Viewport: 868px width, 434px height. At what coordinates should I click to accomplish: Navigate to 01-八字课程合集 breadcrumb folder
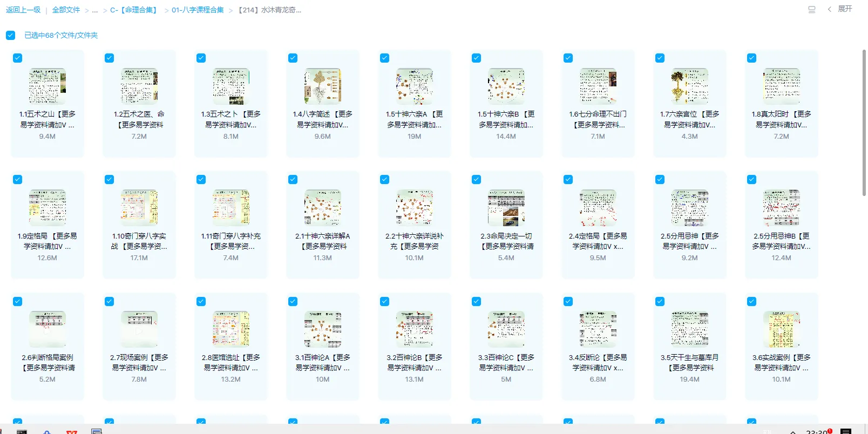click(198, 10)
